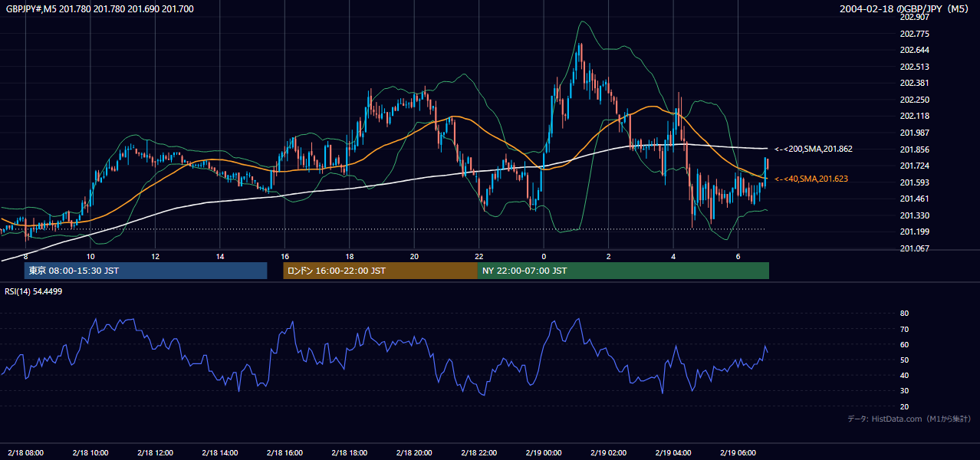This screenshot has height=460, width=980.
Task: Click hour tick 2 under the price chart
Action: click(x=609, y=256)
